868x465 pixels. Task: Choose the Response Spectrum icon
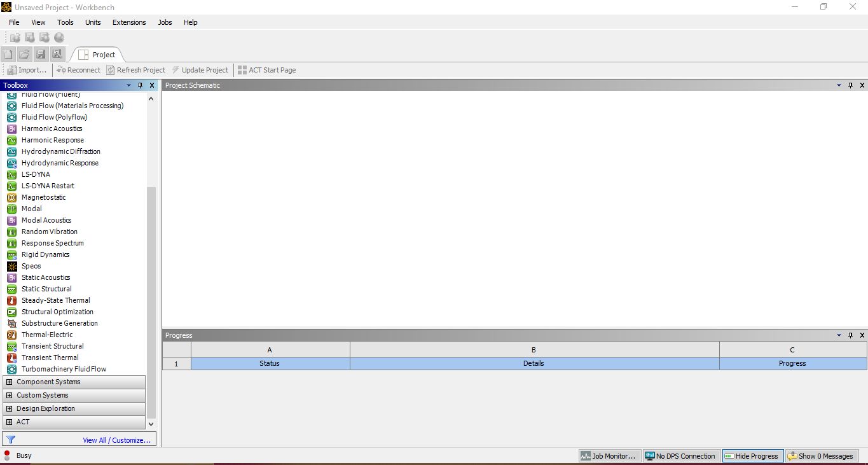(11, 243)
